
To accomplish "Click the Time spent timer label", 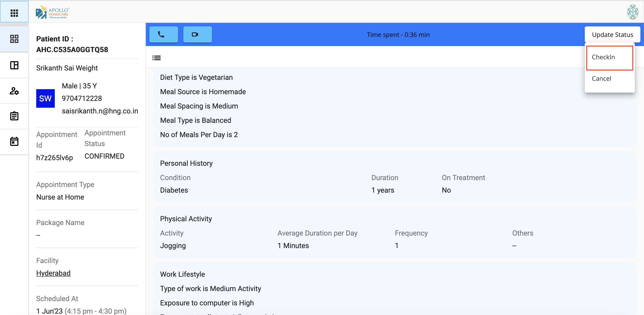I will pos(398,35).
